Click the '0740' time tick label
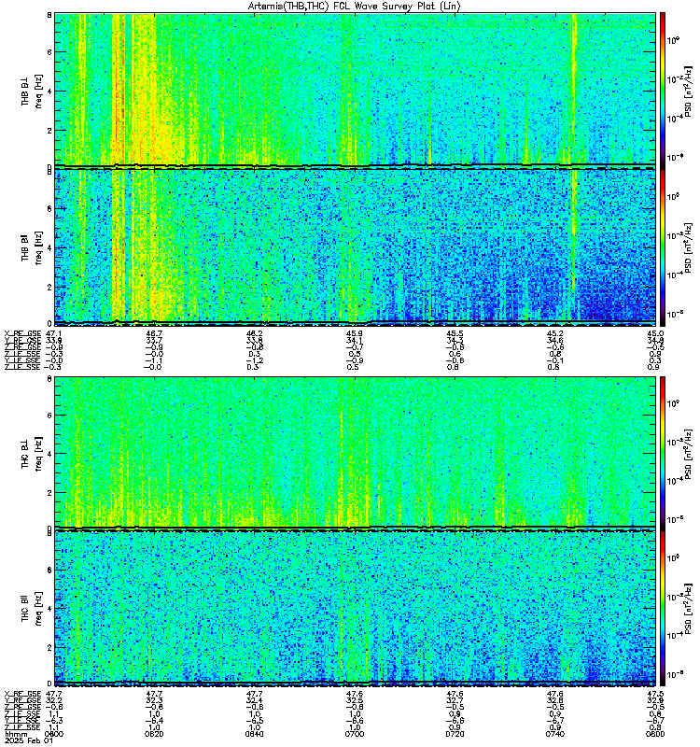This screenshot has width=700, height=747. tap(555, 734)
